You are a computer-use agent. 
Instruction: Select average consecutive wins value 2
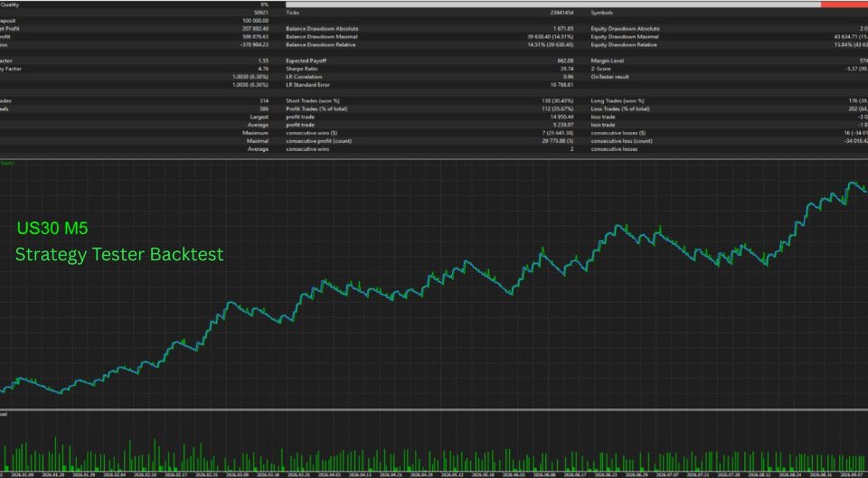[571, 149]
